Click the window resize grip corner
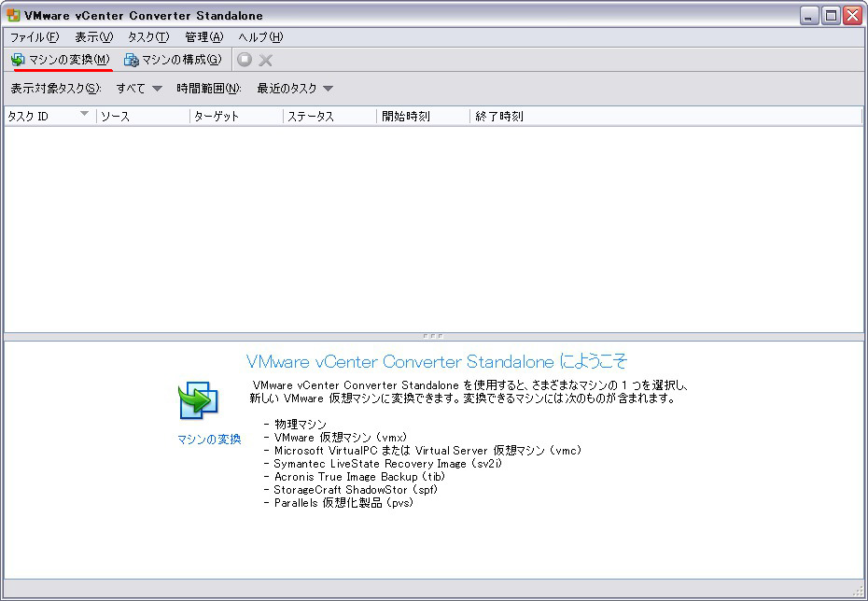The image size is (868, 601). [x=860, y=590]
